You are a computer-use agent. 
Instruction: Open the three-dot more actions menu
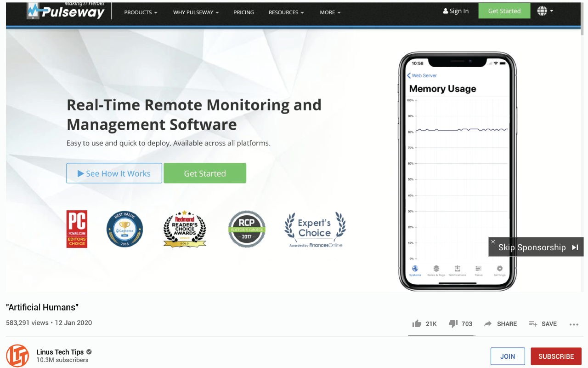[574, 324]
